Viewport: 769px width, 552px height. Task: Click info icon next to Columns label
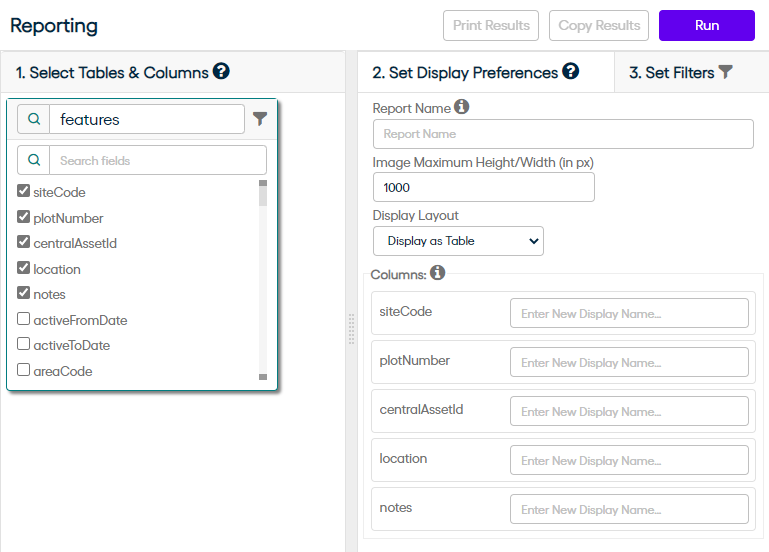tap(438, 272)
